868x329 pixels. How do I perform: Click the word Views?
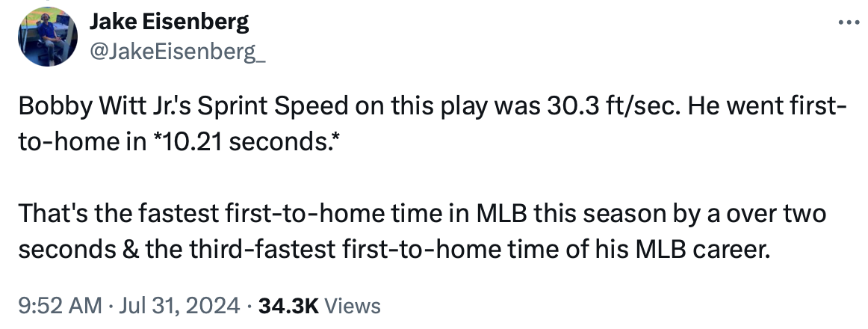pyautogui.click(x=353, y=305)
